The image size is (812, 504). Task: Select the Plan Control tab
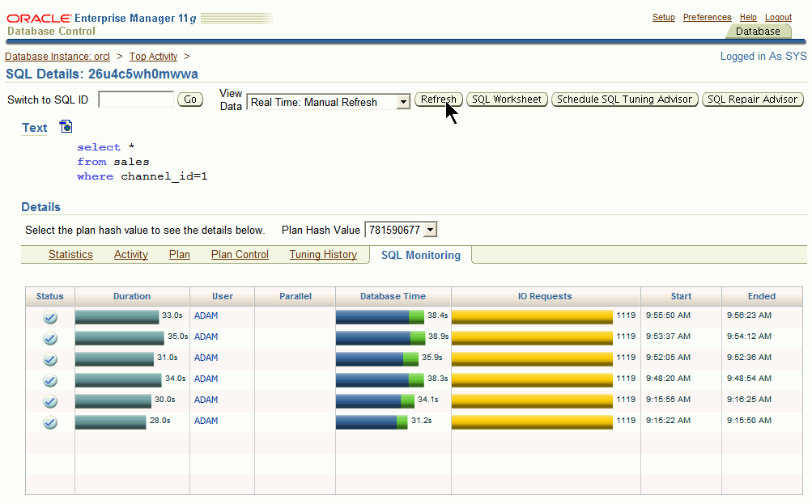click(x=240, y=254)
